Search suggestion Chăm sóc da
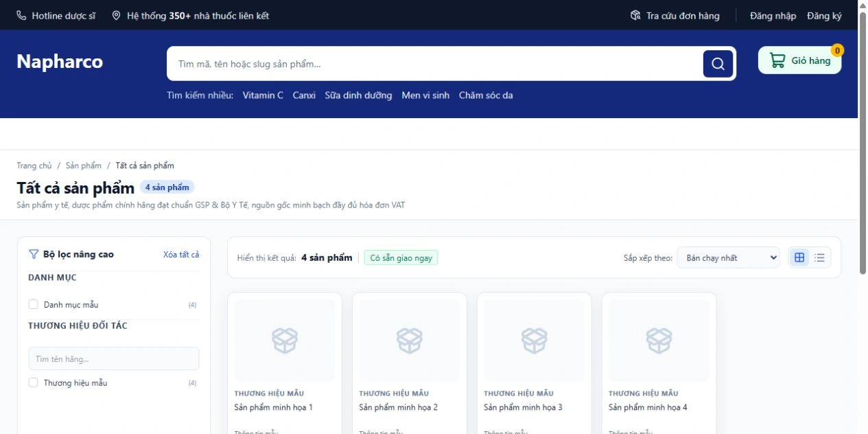This screenshot has width=868, height=434. 486,95
